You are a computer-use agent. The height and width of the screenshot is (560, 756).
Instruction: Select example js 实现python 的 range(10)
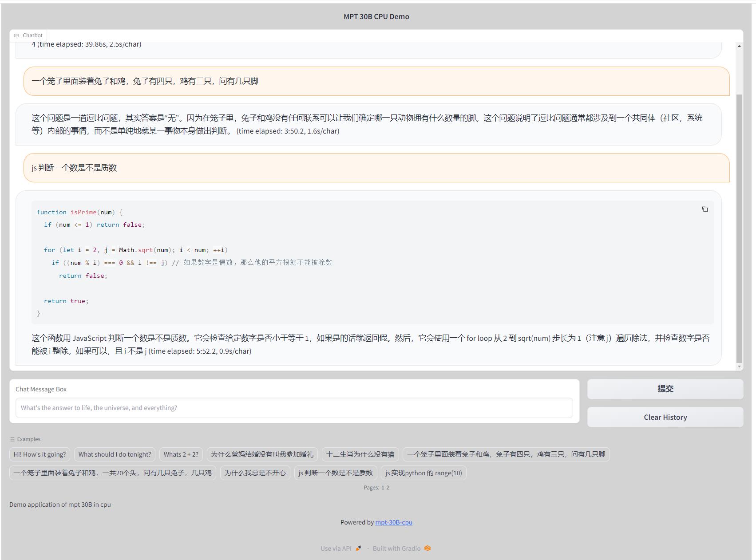(x=424, y=473)
